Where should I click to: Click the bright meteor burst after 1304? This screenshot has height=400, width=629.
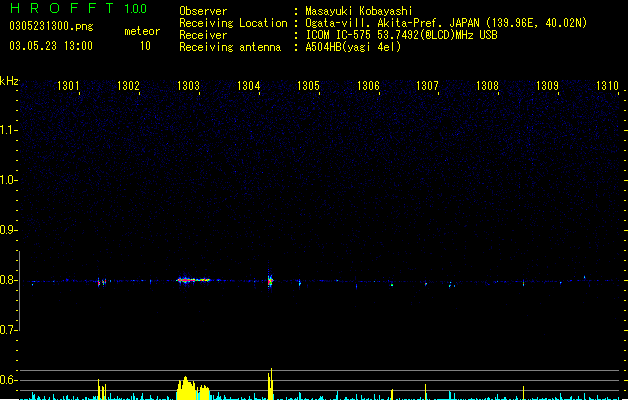pos(270,279)
